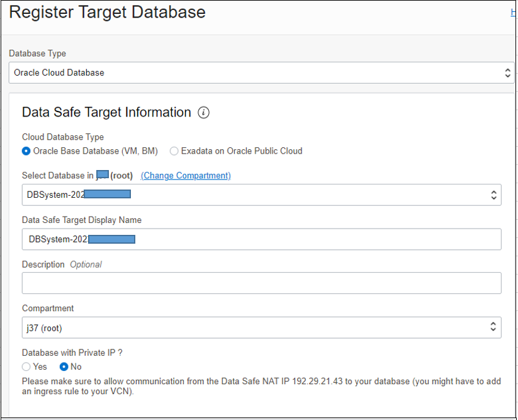Open the Compartment j37 (root) dropdown
Screen dimensions: 518x420
point(261,327)
